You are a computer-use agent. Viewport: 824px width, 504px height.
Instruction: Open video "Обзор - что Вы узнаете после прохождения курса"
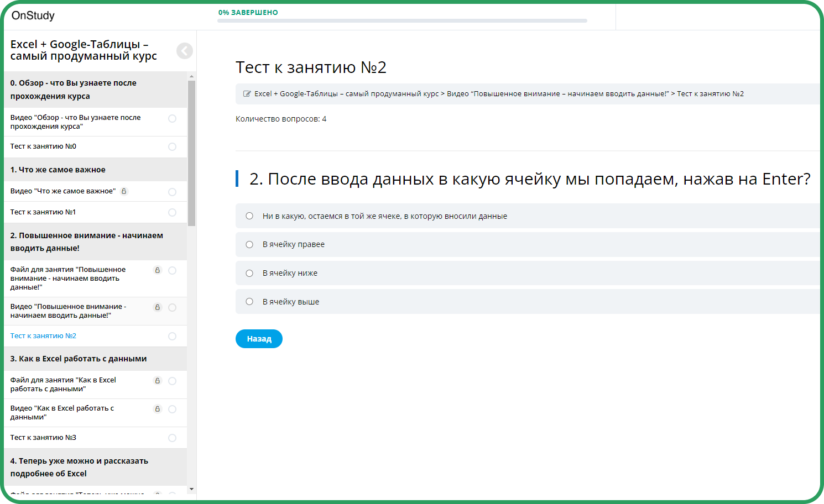click(x=75, y=122)
